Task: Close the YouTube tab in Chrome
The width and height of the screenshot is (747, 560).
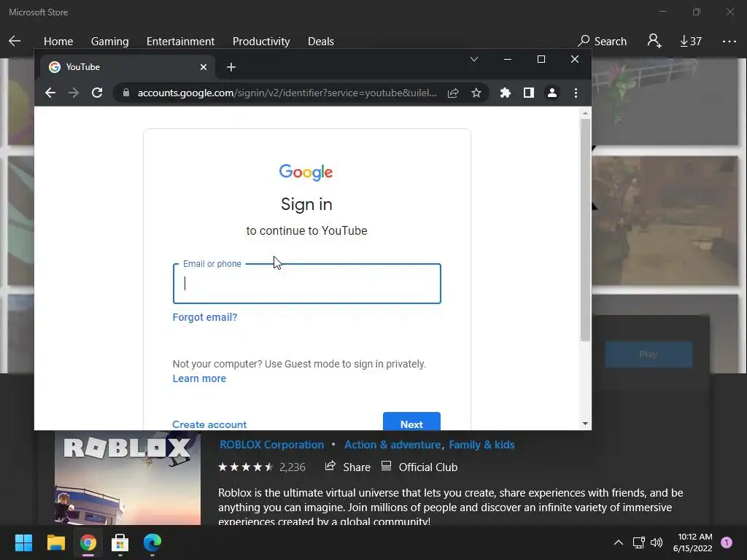Action: coord(204,67)
